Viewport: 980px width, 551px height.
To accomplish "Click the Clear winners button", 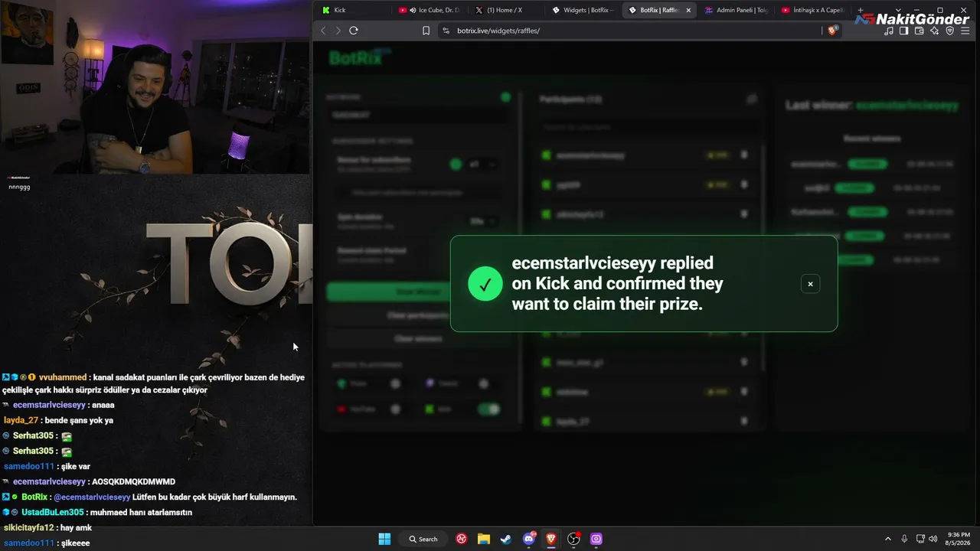I will click(417, 338).
